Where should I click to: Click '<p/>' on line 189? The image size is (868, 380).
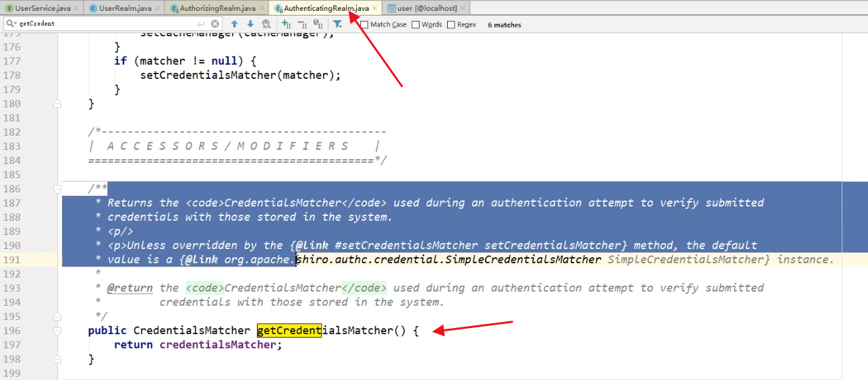click(120, 231)
